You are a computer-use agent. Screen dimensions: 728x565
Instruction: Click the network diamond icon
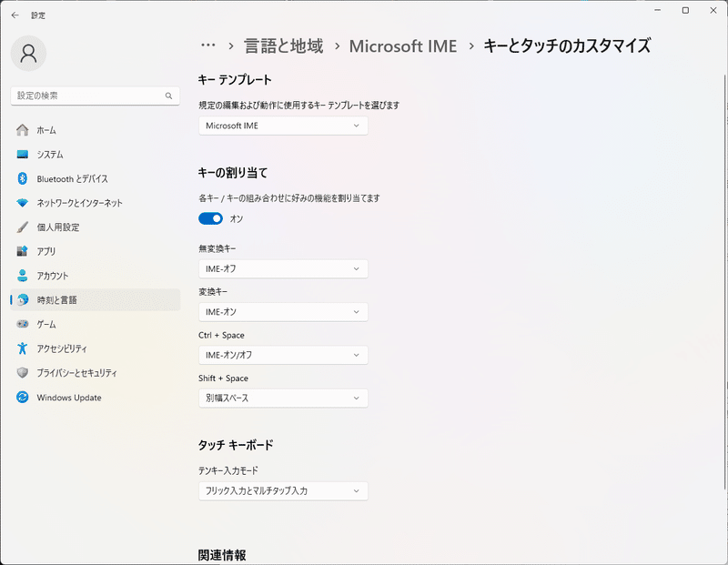tap(22, 203)
